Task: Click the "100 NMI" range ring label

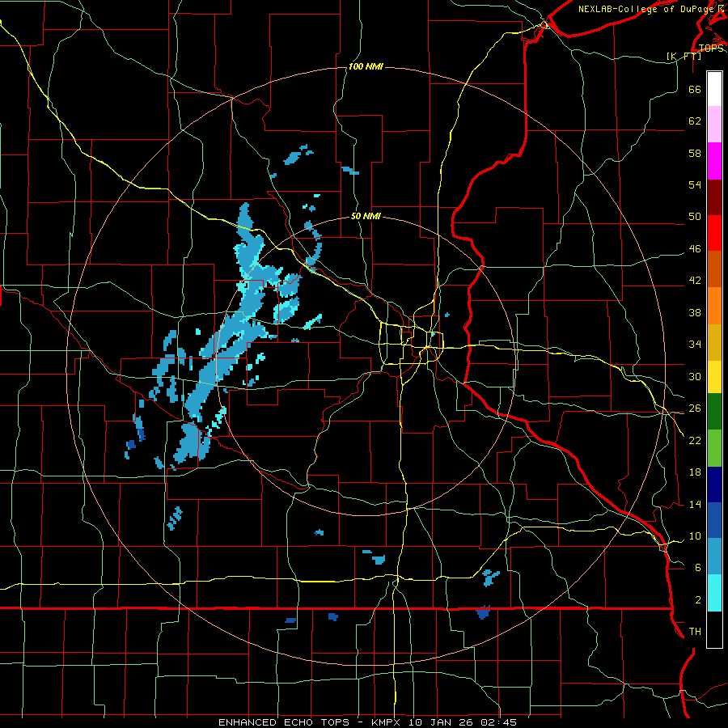Action: coord(366,67)
